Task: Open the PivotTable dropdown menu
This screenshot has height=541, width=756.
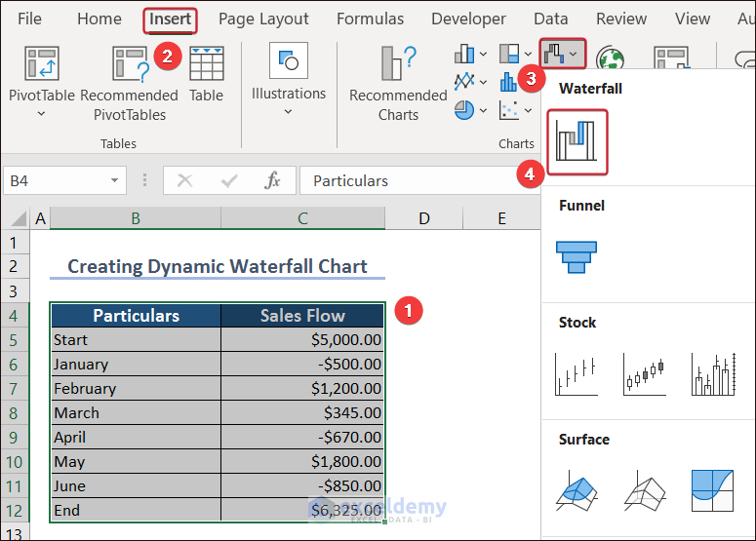Action: [42, 113]
